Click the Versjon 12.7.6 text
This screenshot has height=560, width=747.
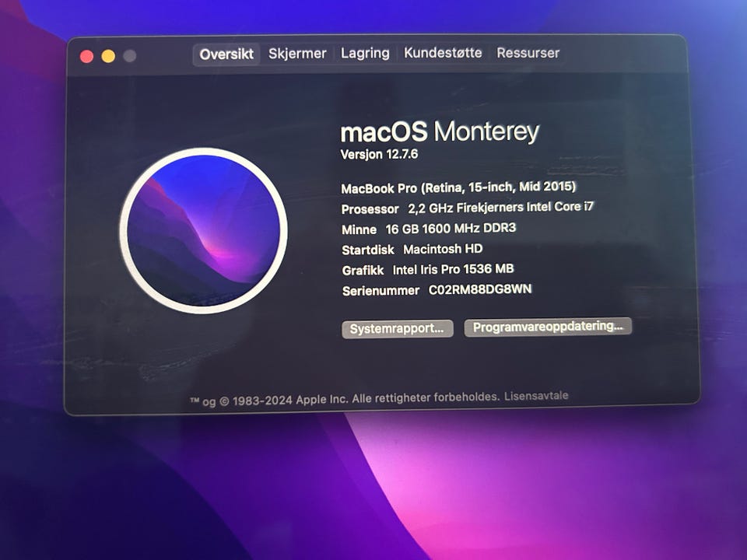point(379,154)
